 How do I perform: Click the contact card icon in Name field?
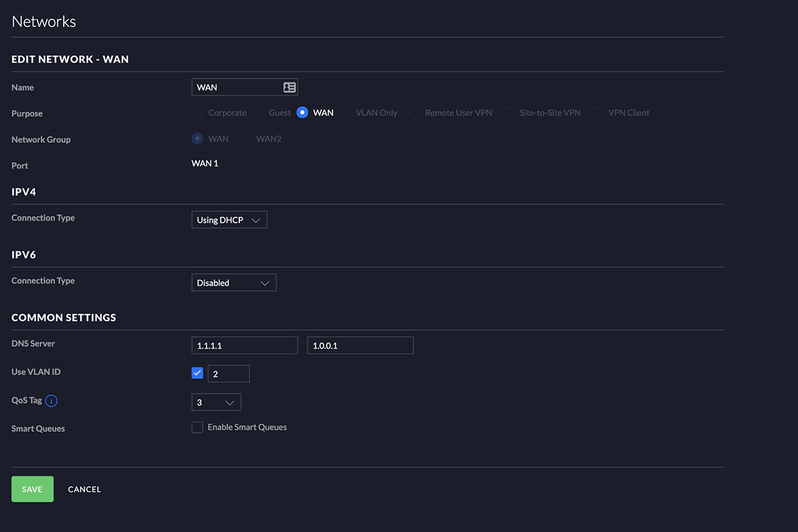[x=289, y=87]
